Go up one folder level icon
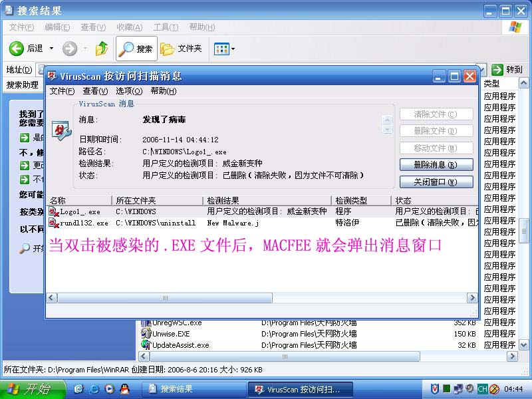The width and height of the screenshot is (532, 399). tap(102, 49)
